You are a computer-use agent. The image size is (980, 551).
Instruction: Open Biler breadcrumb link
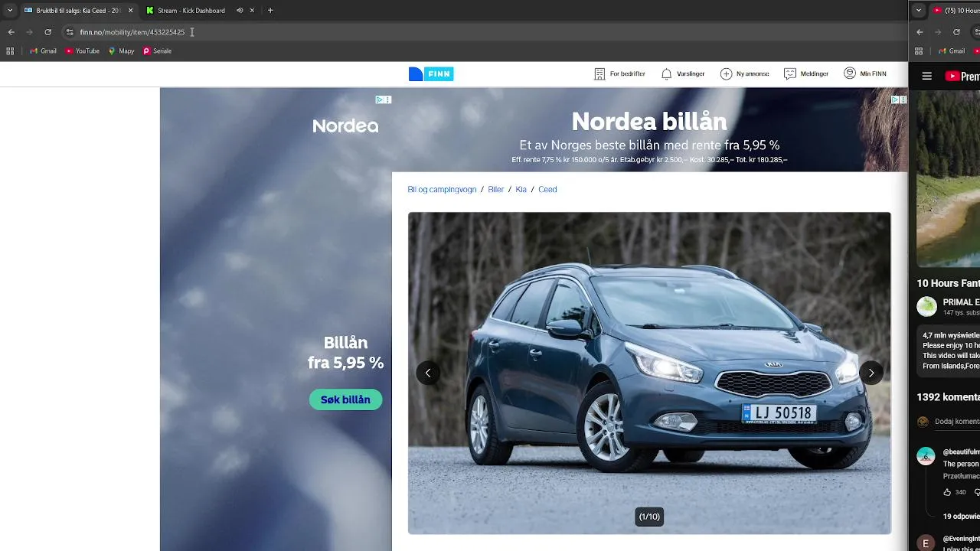496,190
